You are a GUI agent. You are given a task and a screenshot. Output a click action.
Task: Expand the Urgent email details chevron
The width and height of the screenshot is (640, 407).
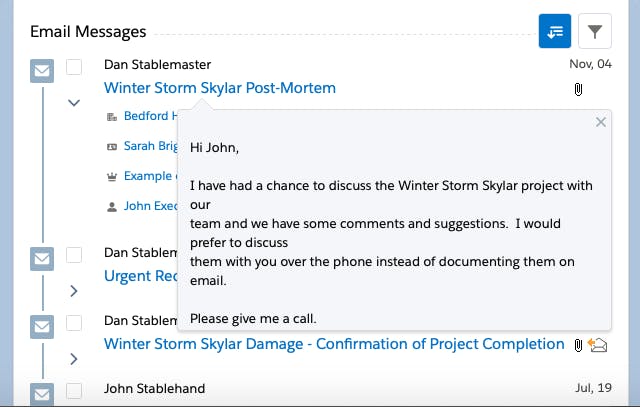click(x=74, y=291)
